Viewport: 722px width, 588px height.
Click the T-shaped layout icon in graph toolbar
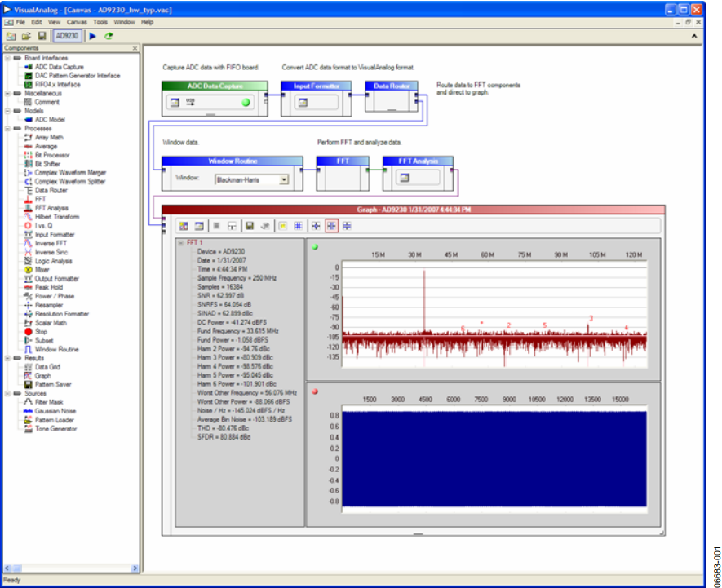pos(232,226)
